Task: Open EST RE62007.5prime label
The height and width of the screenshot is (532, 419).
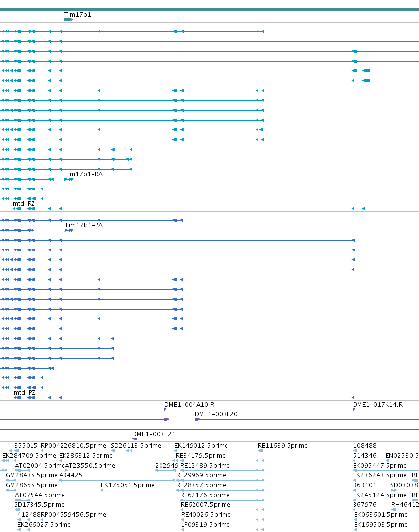Action: pyautogui.click(x=205, y=505)
